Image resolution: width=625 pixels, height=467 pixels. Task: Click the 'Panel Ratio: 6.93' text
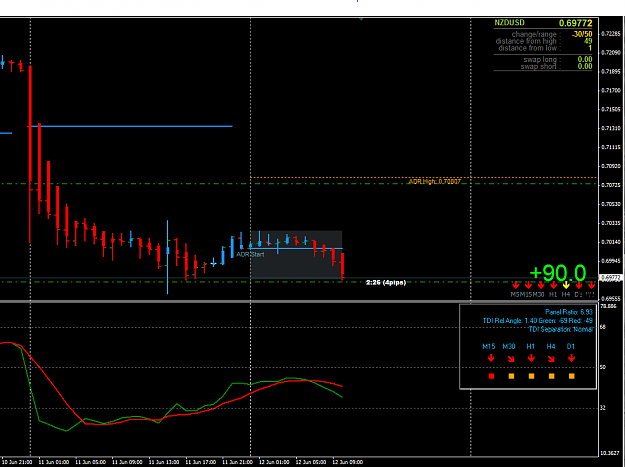pyautogui.click(x=569, y=312)
